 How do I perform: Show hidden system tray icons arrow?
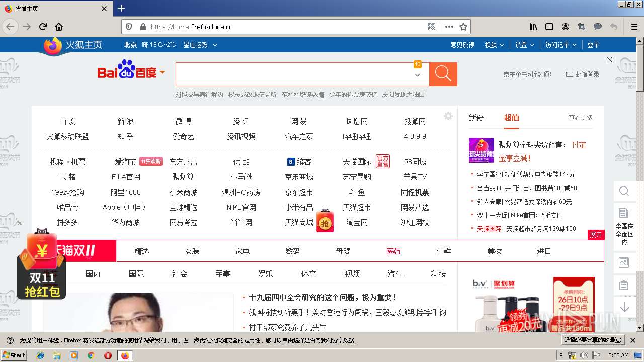561,355
